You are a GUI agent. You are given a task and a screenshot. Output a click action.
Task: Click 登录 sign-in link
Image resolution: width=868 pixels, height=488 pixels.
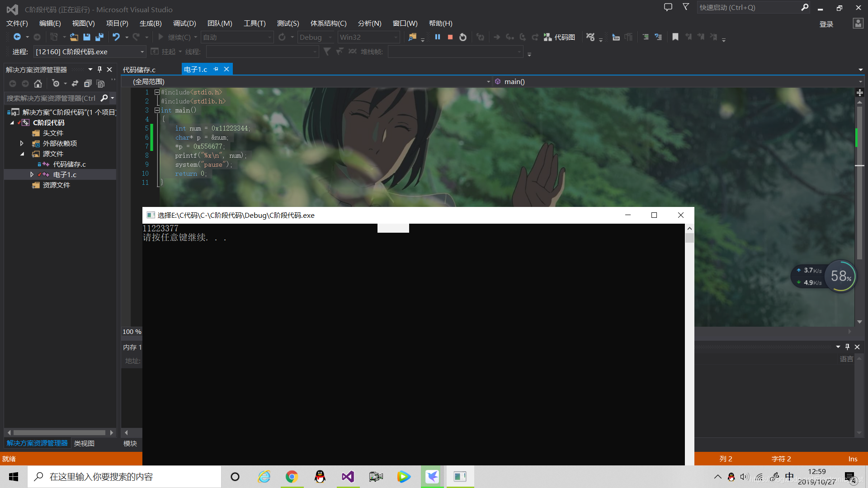pyautogui.click(x=826, y=24)
